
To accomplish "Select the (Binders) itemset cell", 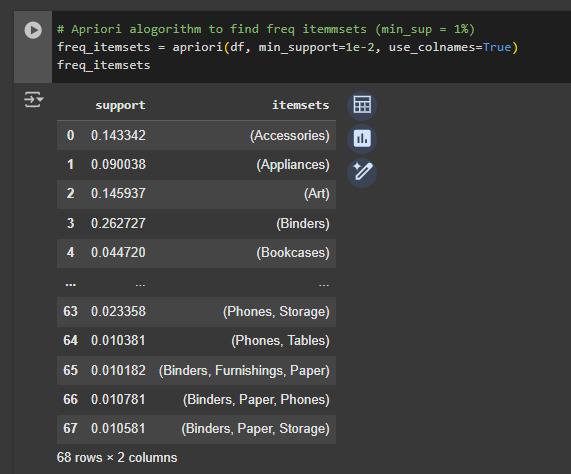I will [x=303, y=223].
